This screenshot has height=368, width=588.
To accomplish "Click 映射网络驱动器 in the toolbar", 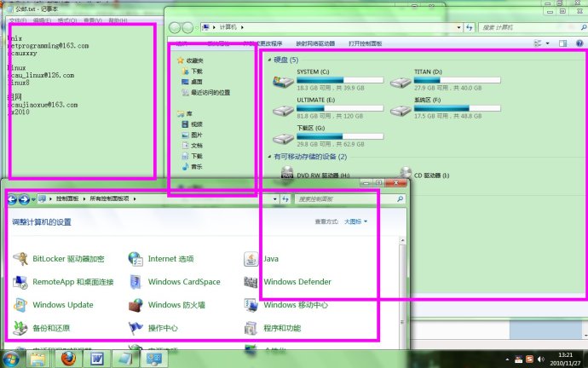I will pyautogui.click(x=315, y=43).
